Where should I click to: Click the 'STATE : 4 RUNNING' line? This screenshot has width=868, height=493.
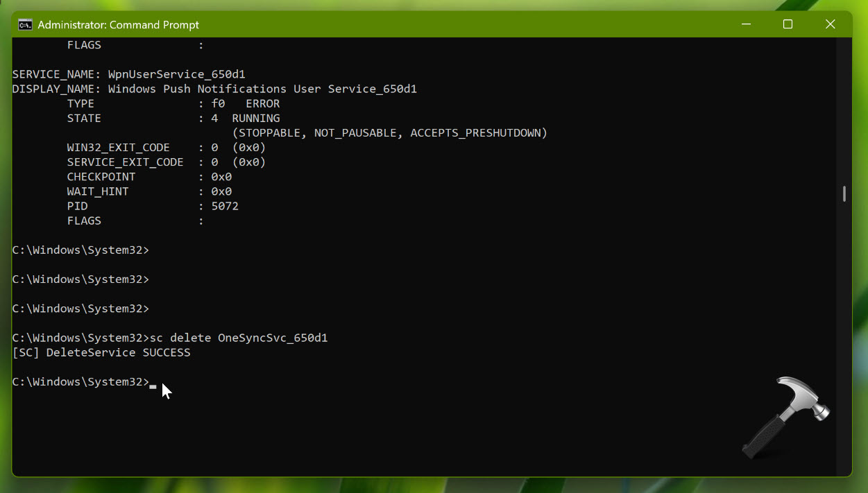point(173,118)
